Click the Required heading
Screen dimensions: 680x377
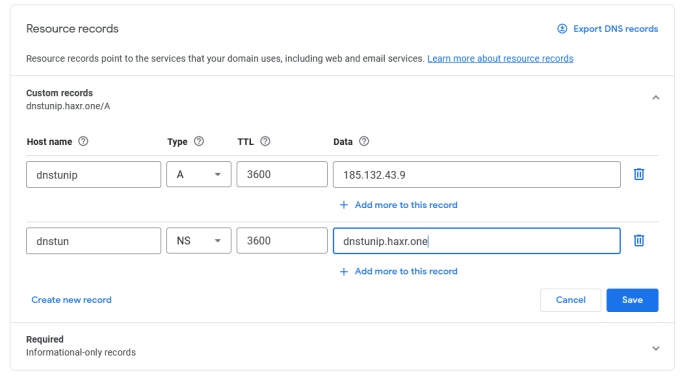coord(45,339)
